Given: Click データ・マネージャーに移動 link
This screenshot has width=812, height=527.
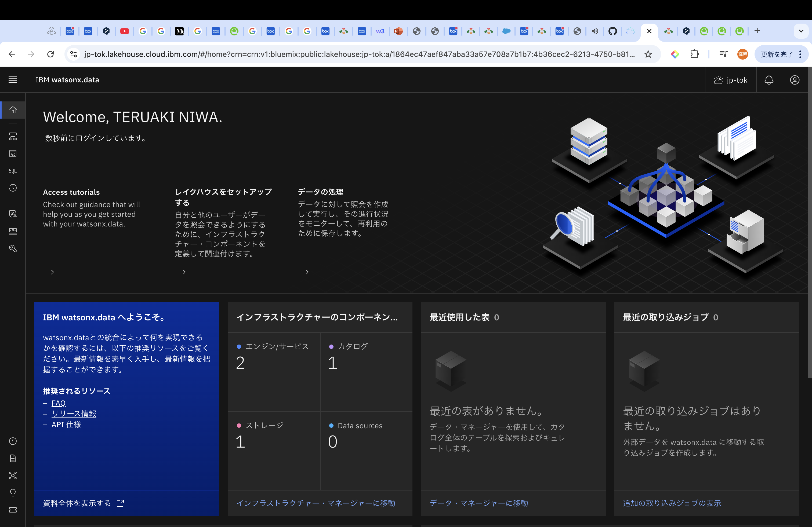Looking at the screenshot, I should pos(479,503).
